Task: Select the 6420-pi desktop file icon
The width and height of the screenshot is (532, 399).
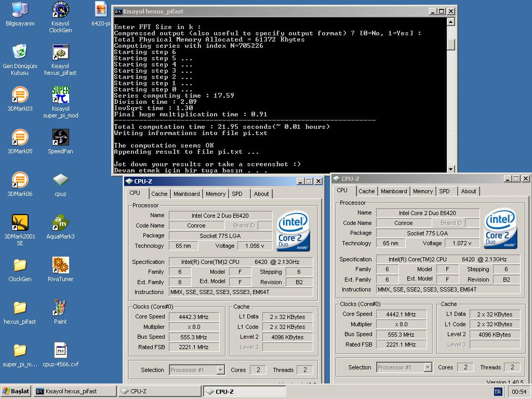Action: click(x=101, y=14)
